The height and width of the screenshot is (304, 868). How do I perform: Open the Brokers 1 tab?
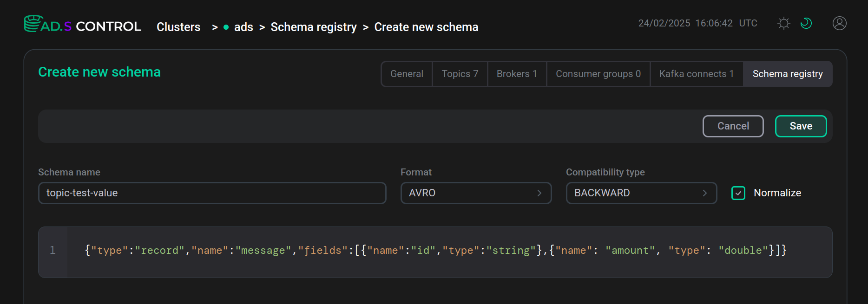point(517,74)
